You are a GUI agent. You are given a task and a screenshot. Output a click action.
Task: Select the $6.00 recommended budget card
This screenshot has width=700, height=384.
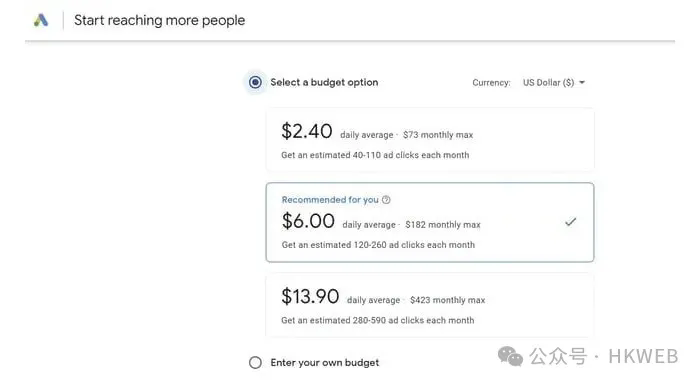coord(430,222)
